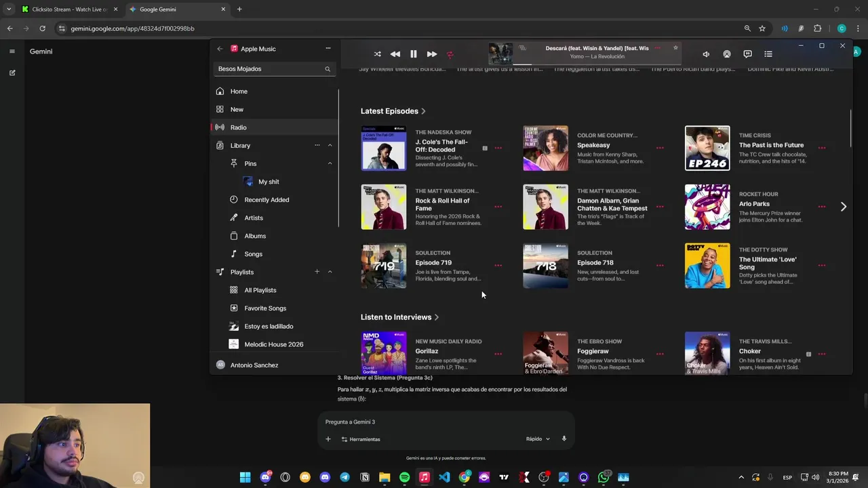Image resolution: width=868 pixels, height=488 pixels.
Task: Open Gemini Herramientas tools menu
Action: click(361, 439)
